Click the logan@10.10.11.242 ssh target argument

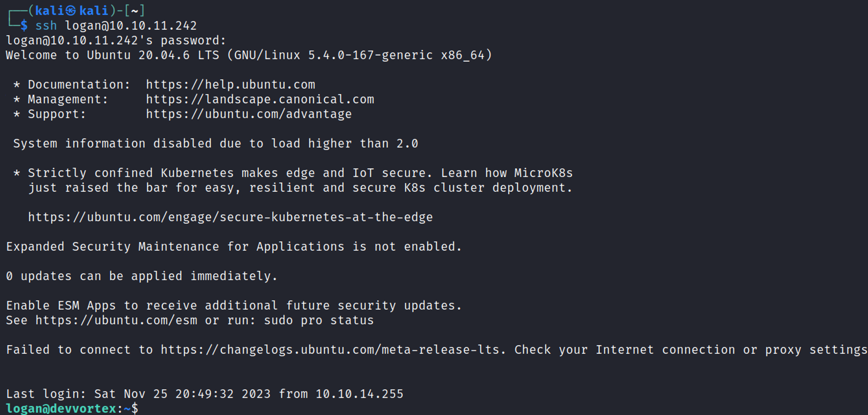tap(131, 26)
